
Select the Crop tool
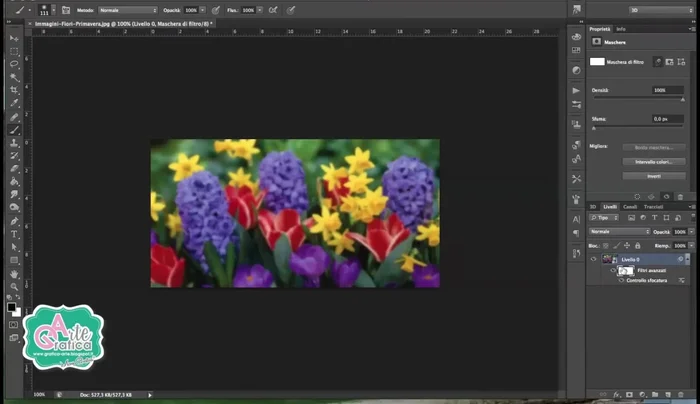pos(14,89)
